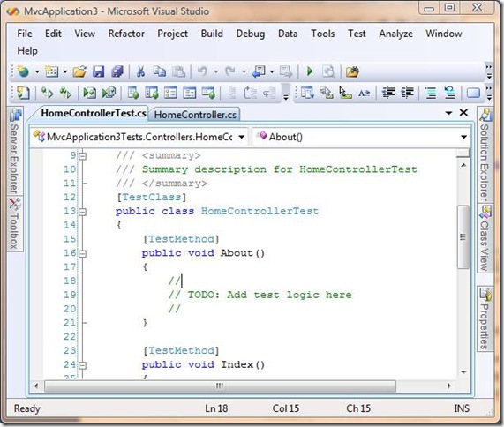Open the Navigate Backward dropdown arrow
The height and width of the screenshot is (427, 504).
pyautogui.click(x=272, y=71)
